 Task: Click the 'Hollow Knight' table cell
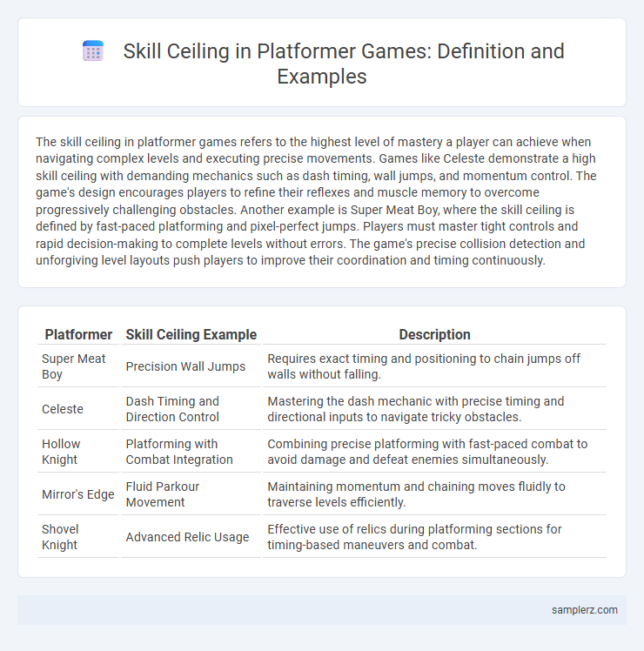pyautogui.click(x=78, y=452)
